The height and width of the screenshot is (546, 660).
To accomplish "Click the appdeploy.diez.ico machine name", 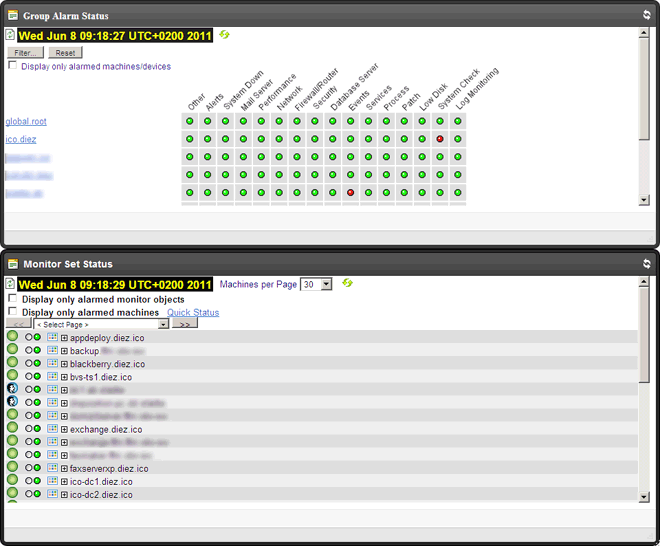I will tap(107, 338).
